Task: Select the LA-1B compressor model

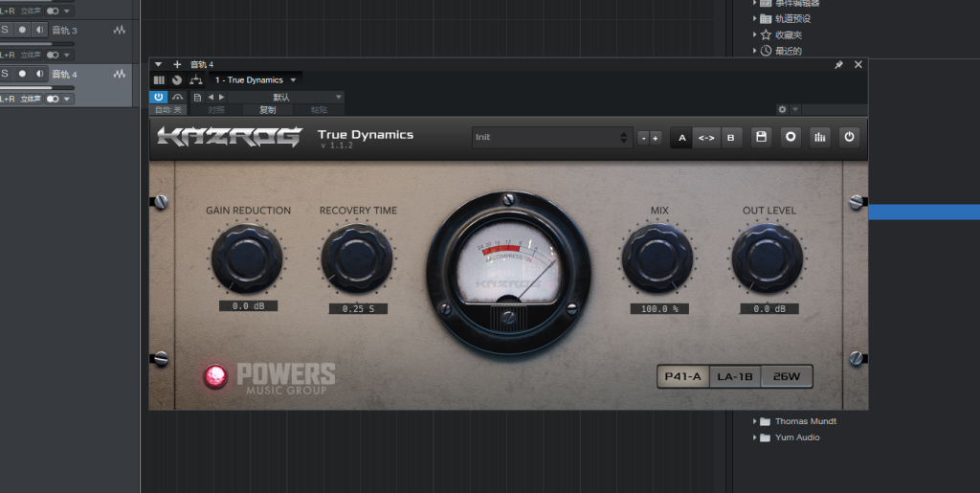Action: coord(735,377)
